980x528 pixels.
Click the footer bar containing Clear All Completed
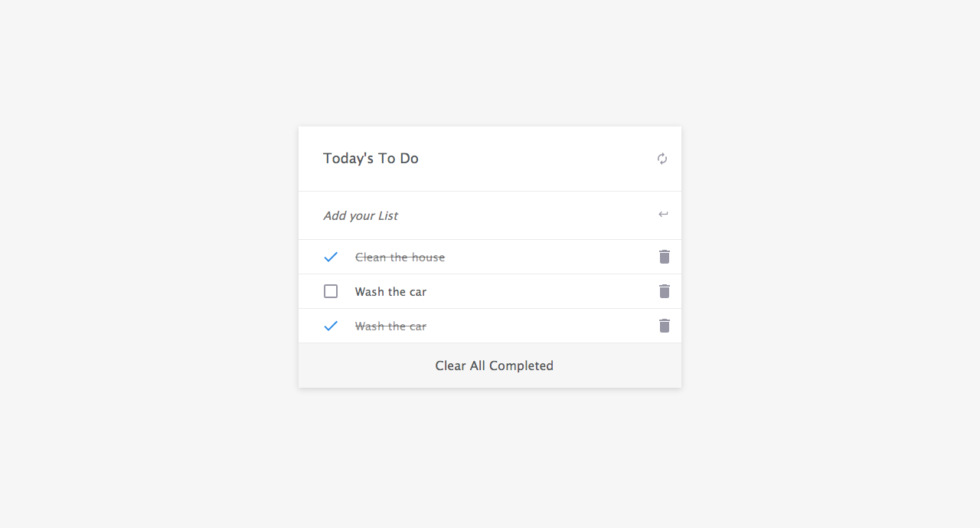click(490, 366)
